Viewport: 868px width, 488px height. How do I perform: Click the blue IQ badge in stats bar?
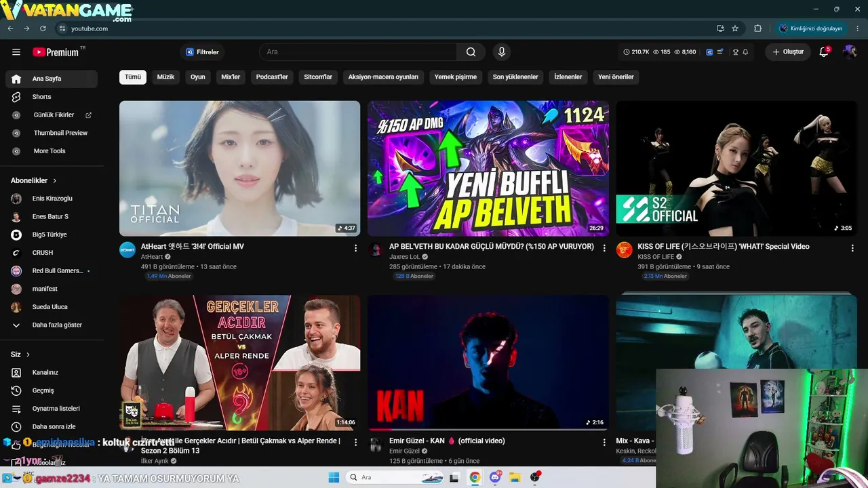point(709,52)
